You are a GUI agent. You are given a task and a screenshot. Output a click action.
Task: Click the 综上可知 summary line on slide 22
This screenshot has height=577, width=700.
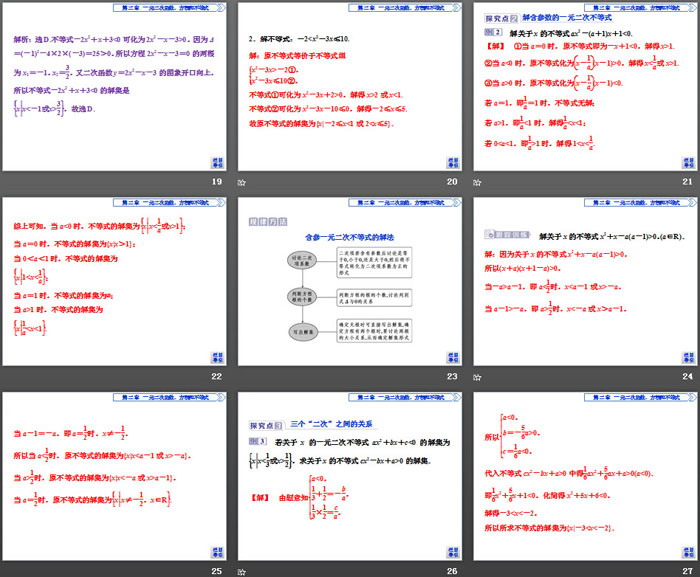tap(99, 226)
